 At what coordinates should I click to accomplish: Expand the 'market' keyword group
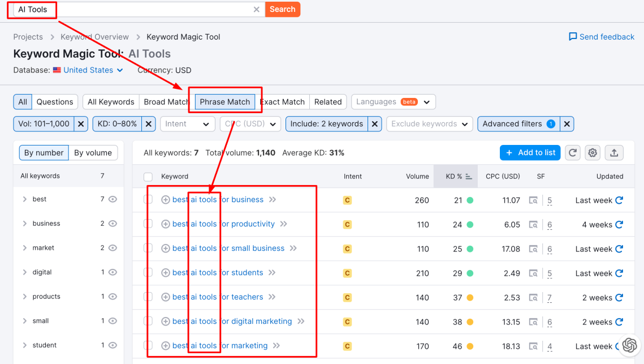(24, 248)
